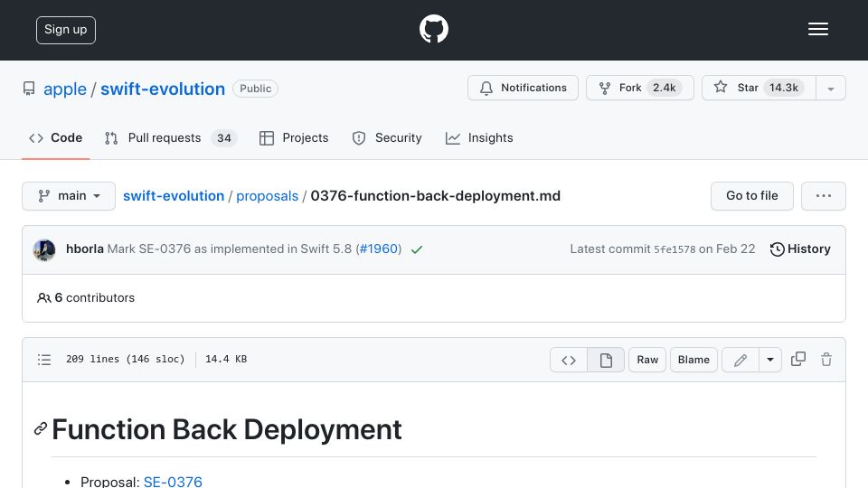Open the three-dot more options menu
868x488 pixels.
(x=823, y=196)
